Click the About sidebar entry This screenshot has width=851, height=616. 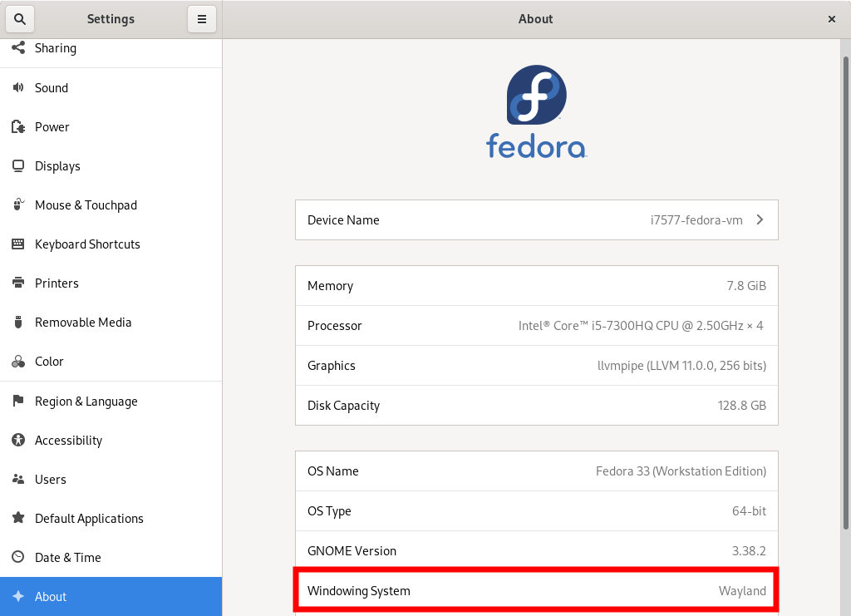(x=50, y=596)
